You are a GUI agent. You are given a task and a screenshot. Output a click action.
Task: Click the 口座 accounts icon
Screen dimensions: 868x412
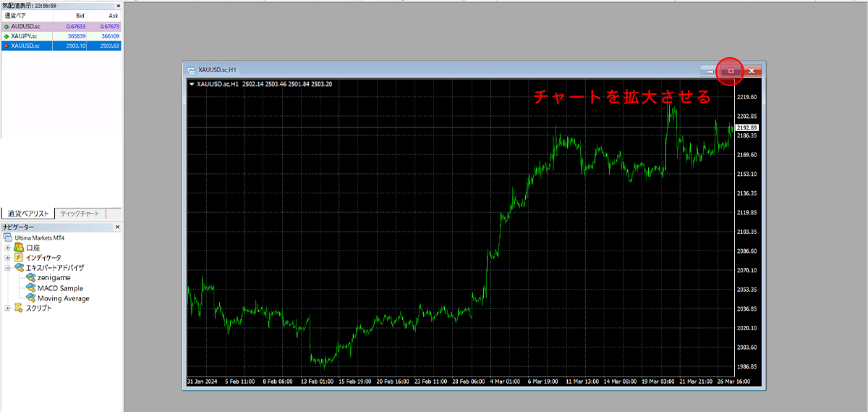coord(19,248)
